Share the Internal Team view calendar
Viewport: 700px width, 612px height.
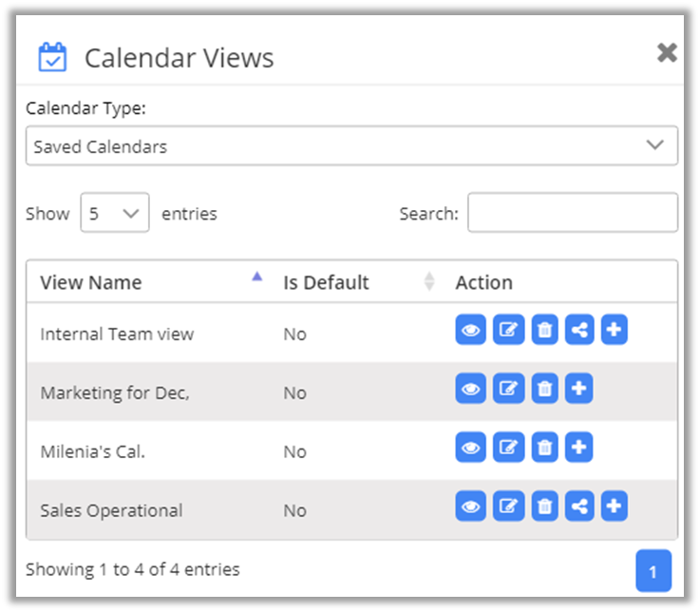click(x=579, y=331)
